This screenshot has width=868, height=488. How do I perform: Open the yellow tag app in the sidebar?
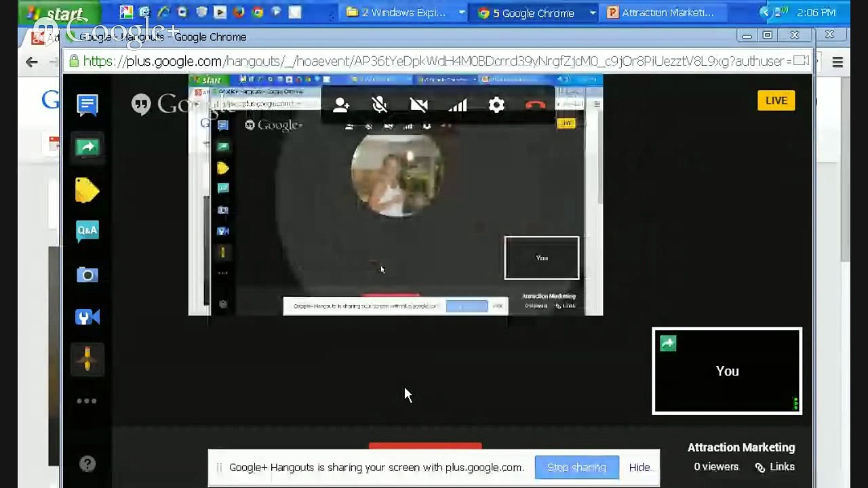click(87, 190)
